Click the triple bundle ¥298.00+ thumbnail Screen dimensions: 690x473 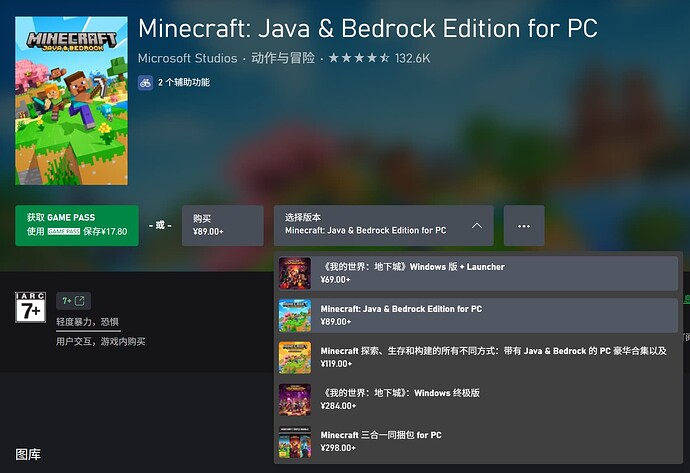point(295,442)
